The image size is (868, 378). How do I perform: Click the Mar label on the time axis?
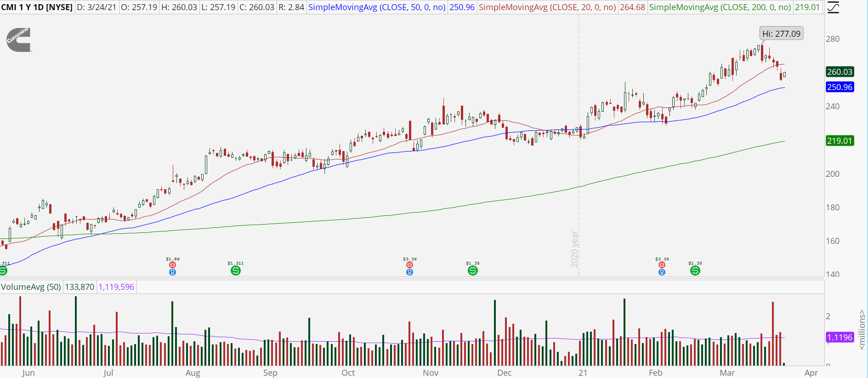tap(727, 372)
